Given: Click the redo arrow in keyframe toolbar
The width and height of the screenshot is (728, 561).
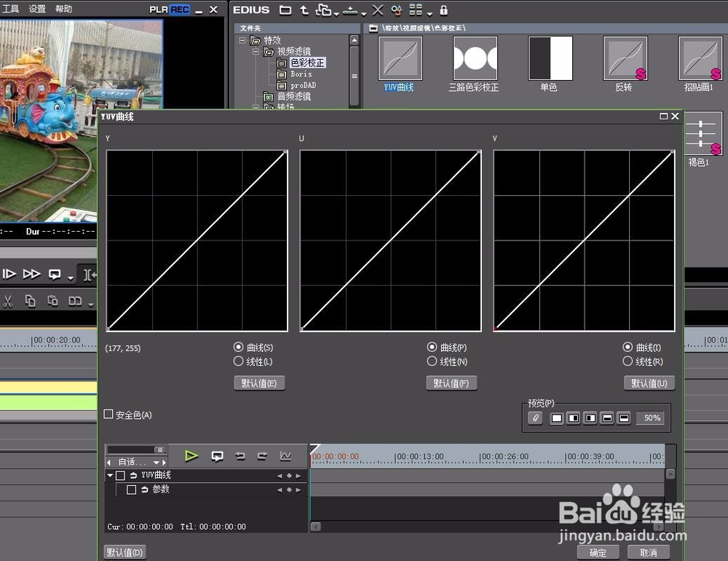Looking at the screenshot, I should (x=262, y=456).
